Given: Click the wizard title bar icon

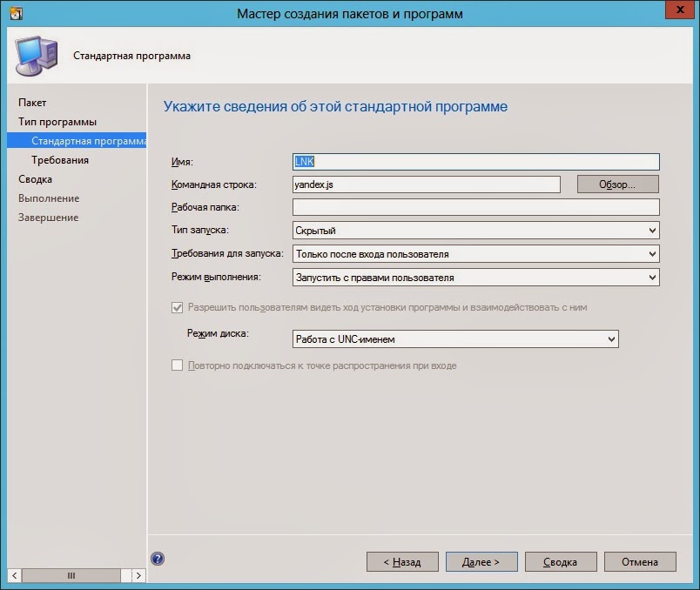Looking at the screenshot, I should [16, 13].
